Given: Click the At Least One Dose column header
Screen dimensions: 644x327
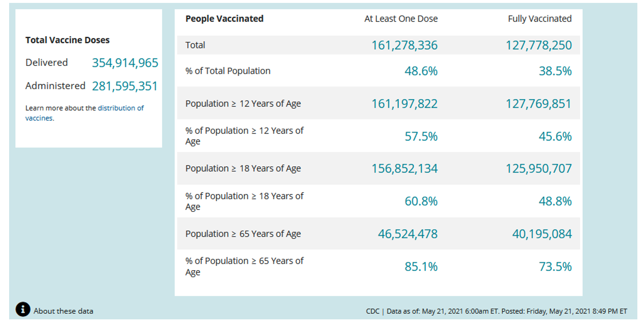Looking at the screenshot, I should [x=401, y=19].
